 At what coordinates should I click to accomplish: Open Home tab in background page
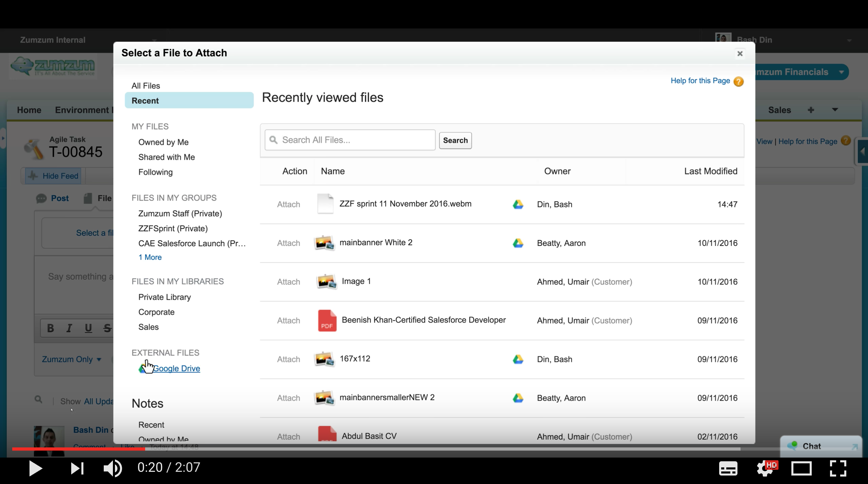(x=29, y=110)
